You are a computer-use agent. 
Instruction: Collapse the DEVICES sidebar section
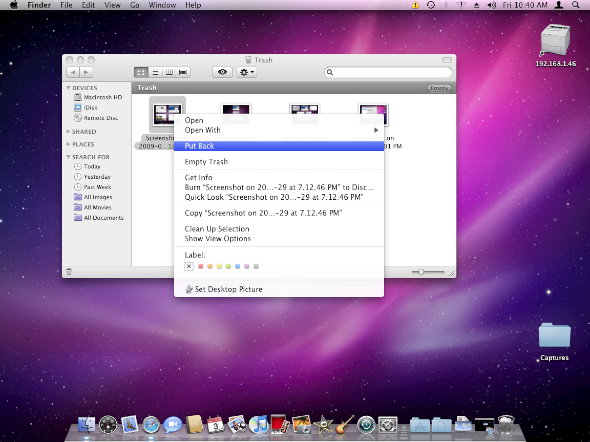tap(68, 88)
